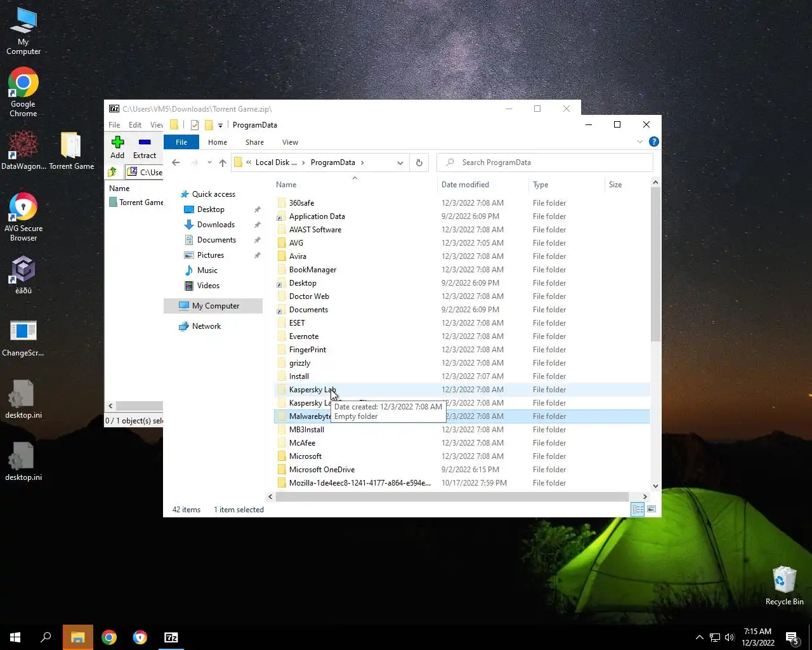
Task: Open Videos in navigation pane
Action: pos(208,286)
